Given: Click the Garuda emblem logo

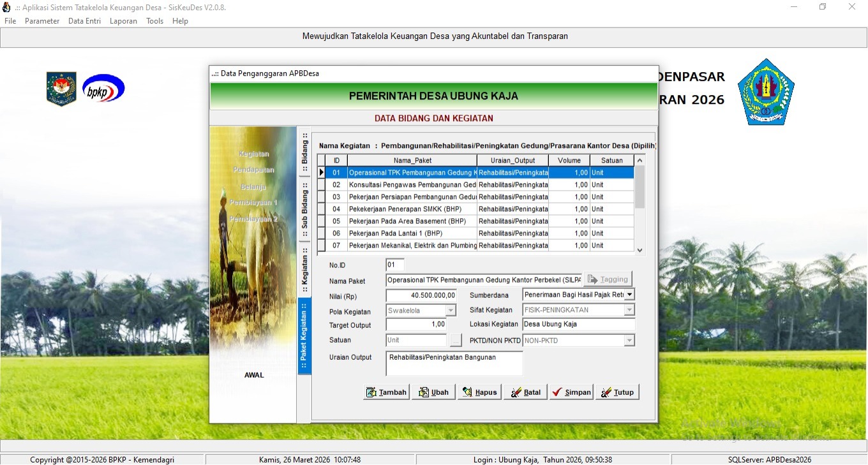Looking at the screenshot, I should point(61,89).
